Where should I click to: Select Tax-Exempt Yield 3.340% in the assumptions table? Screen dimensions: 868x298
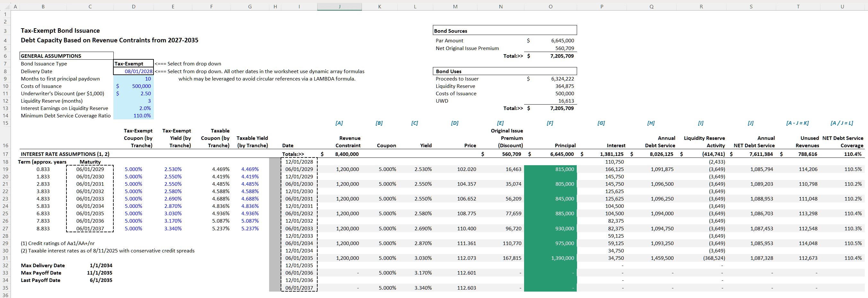tap(173, 229)
